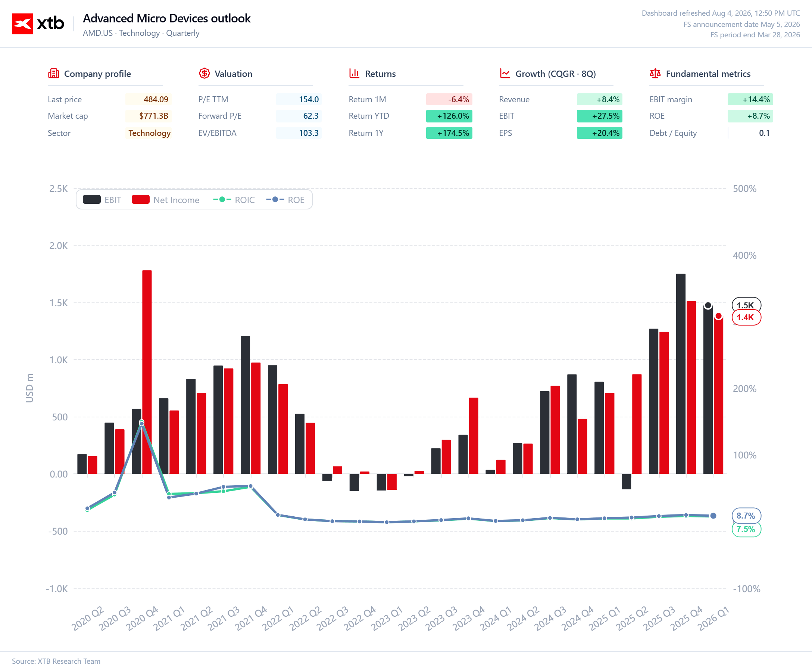Click the 1.4K Net Income end-value label
The image size is (812, 669).
(x=746, y=318)
